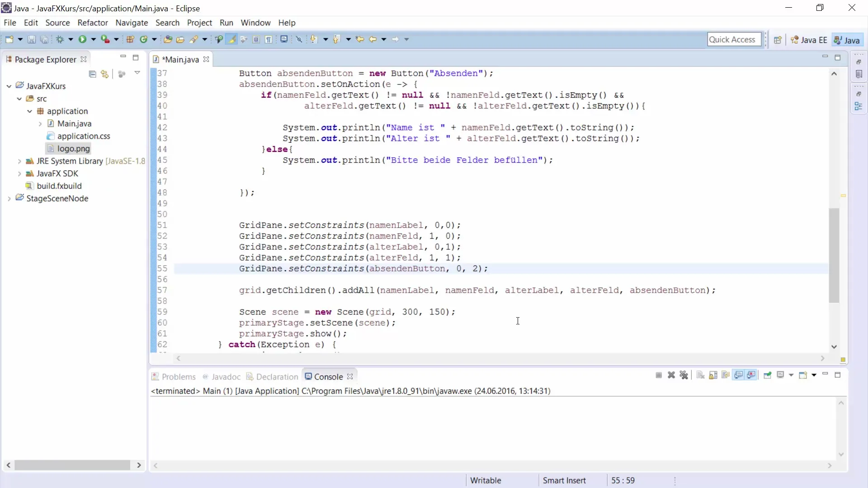Switch to the Java perspective
The height and width of the screenshot is (488, 868).
(847, 40)
